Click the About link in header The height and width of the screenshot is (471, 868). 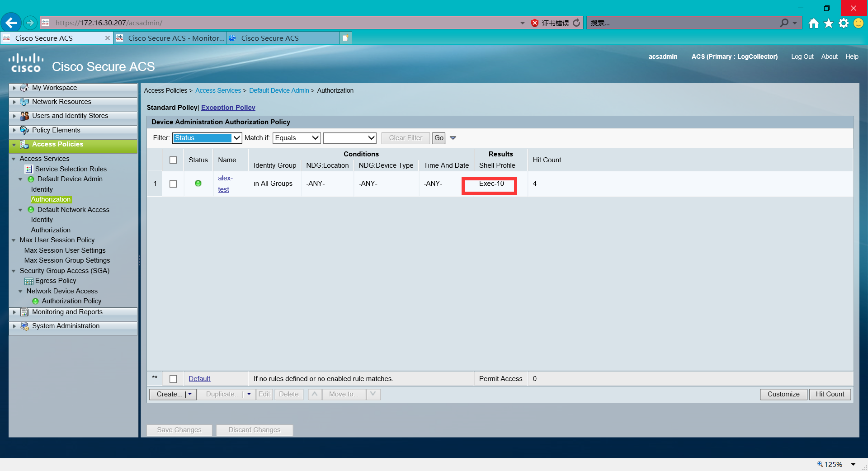pos(829,57)
